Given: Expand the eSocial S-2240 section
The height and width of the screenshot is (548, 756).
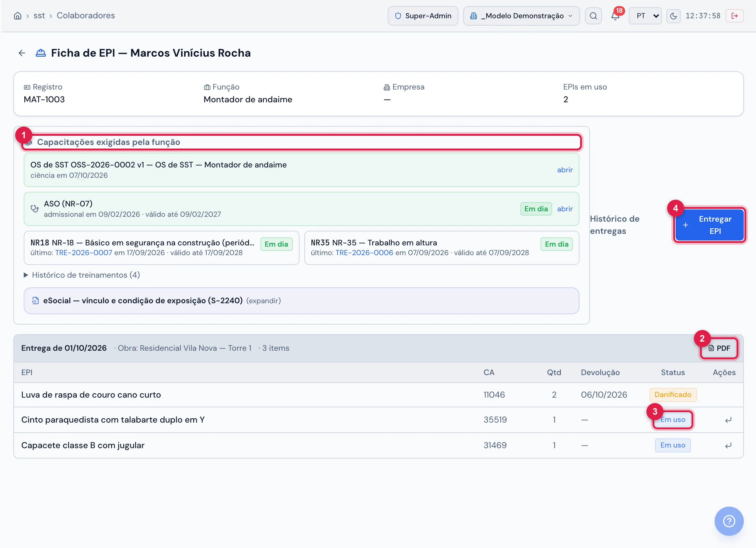Looking at the screenshot, I should (301, 300).
